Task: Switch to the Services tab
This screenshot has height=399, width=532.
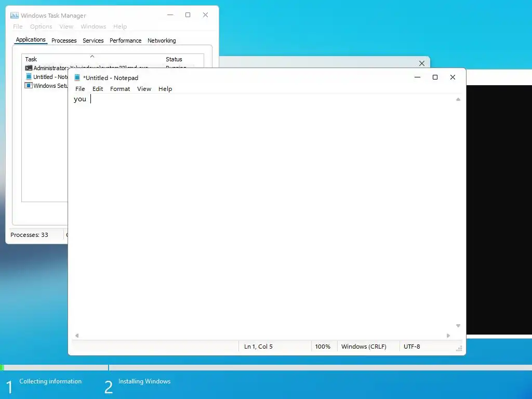Action: [93, 41]
